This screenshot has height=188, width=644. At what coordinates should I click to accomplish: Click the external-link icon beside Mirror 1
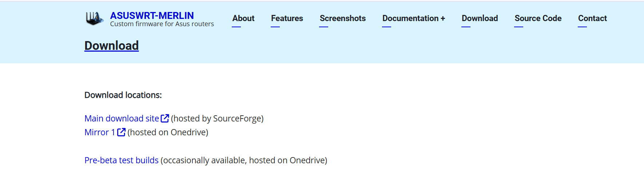click(x=121, y=132)
